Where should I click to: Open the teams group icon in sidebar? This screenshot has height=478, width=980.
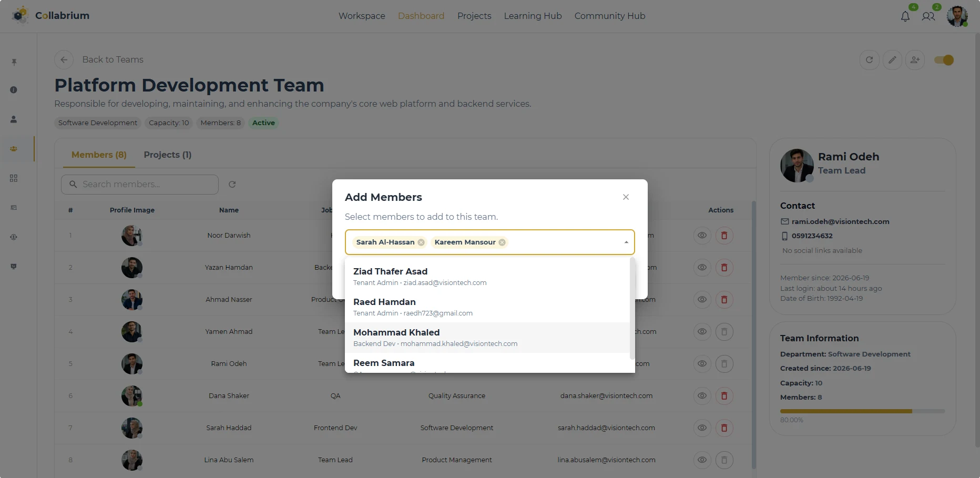click(x=14, y=149)
